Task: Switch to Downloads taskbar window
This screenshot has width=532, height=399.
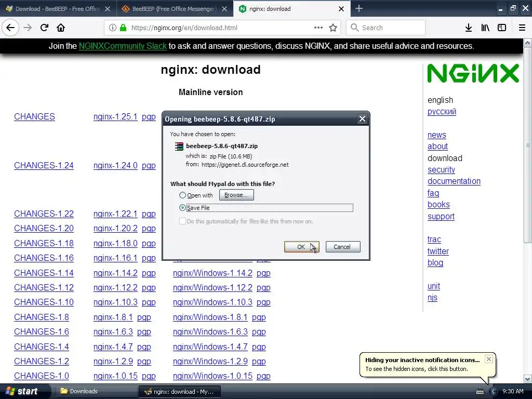Action: coord(96,391)
